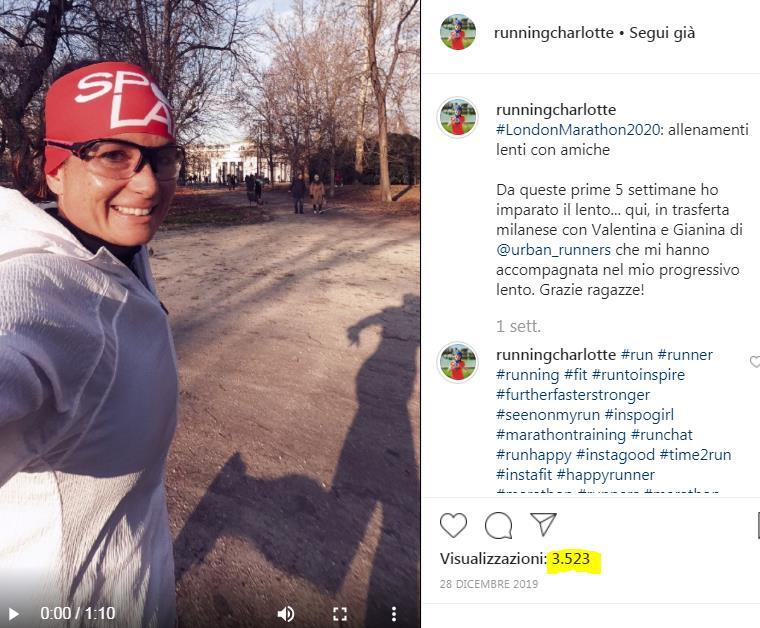Switch the video to fullscreen mode
Screen dimensions: 760x628
340,614
